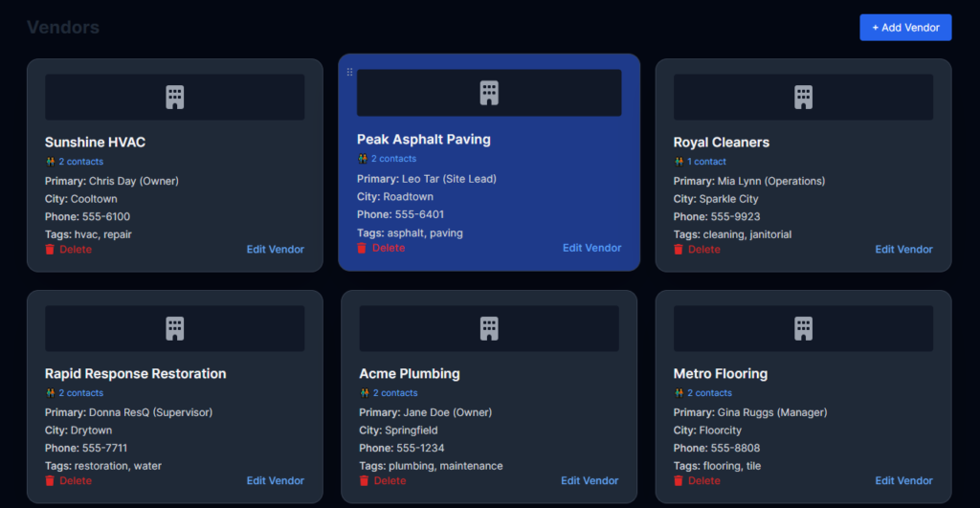Click the building icon on Peak Asphalt Paving
The width and height of the screenshot is (980, 508).
point(489,93)
